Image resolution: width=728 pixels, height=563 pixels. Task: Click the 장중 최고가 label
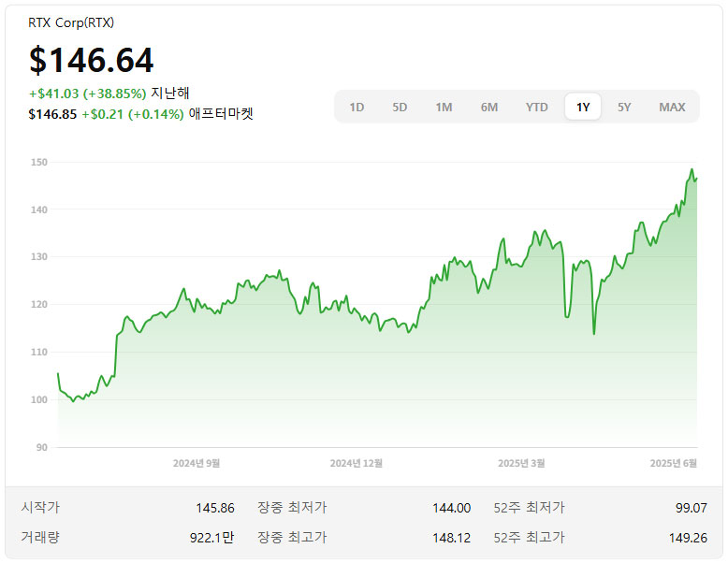coord(292,538)
